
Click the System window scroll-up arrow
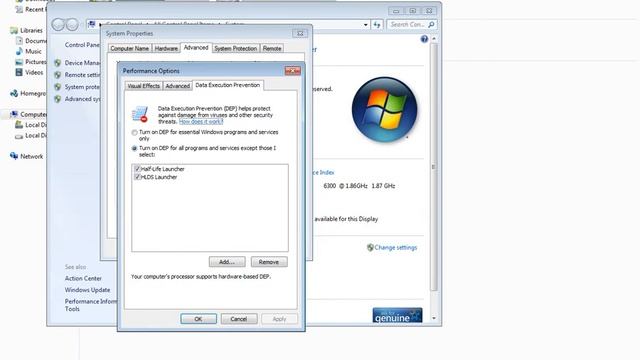pyautogui.click(x=433, y=39)
